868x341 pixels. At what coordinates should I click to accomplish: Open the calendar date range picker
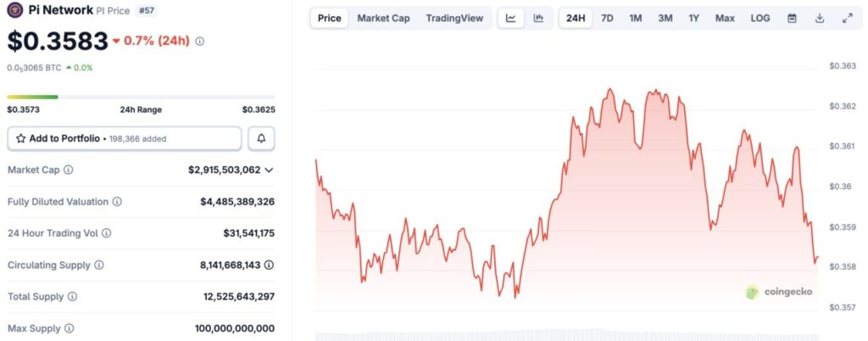792,18
